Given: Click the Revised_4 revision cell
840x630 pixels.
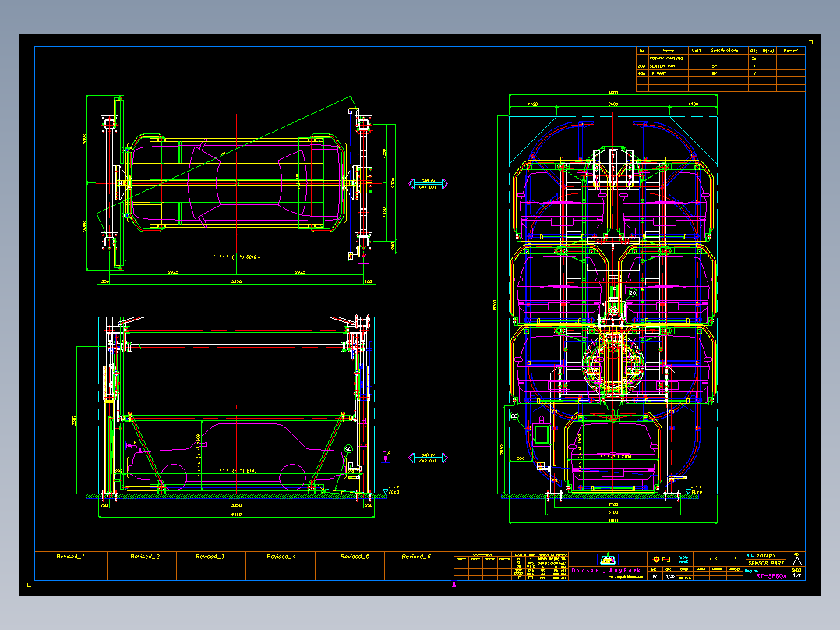Looking at the screenshot, I should 281,557.
